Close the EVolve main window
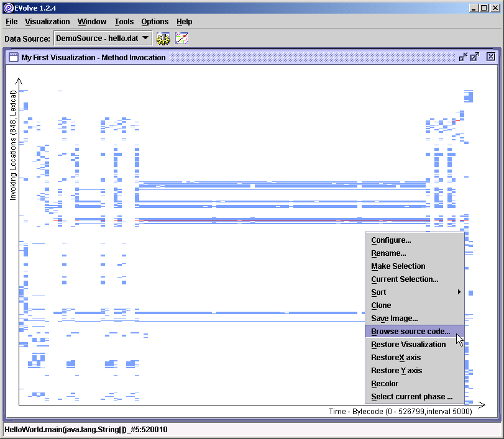 pos(495,8)
